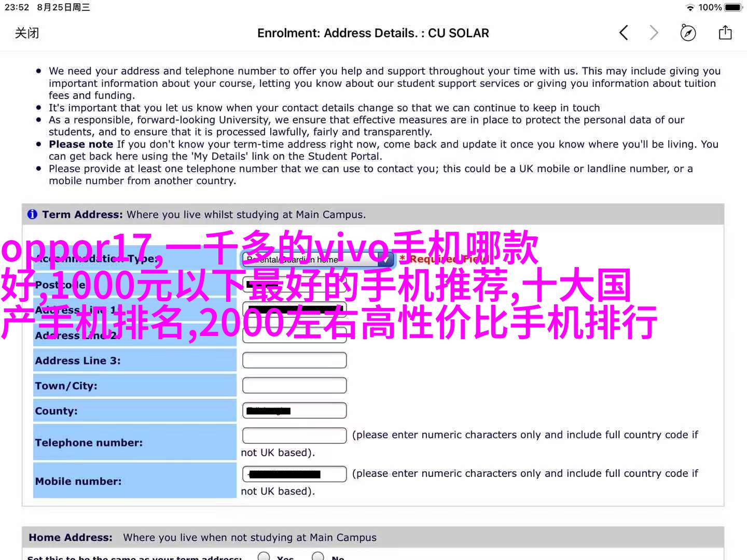Click the 'Please note' bold text
747x560 pixels.
[81, 144]
